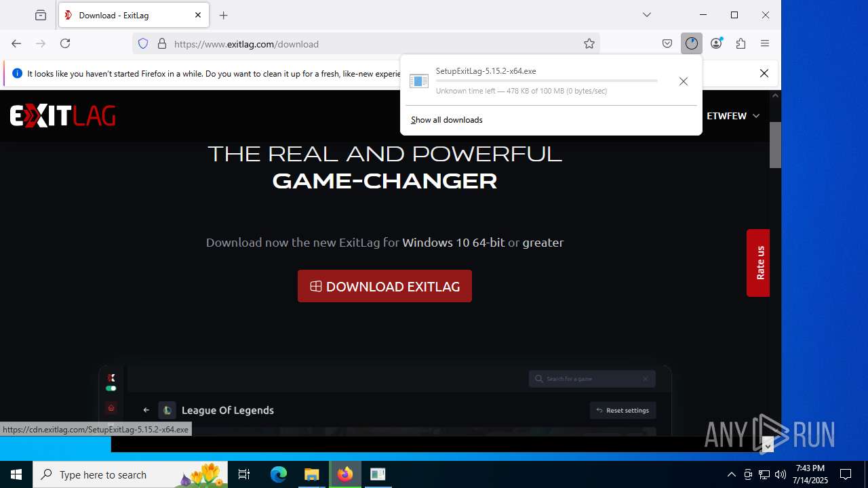Toggle the downloads panel button

692,43
